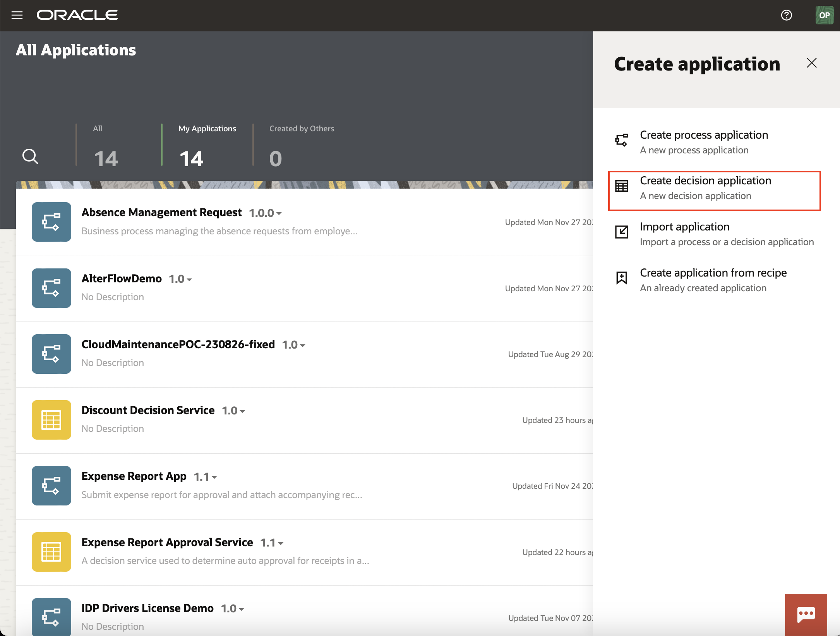This screenshot has width=840, height=636.
Task: Close the Create application panel
Action: tap(811, 63)
